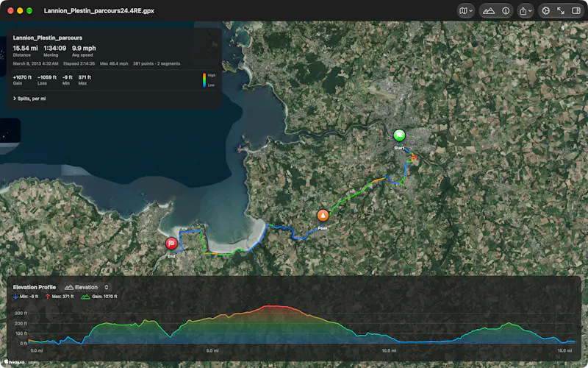
Task: Show track info with the info icon
Action: (x=506, y=11)
